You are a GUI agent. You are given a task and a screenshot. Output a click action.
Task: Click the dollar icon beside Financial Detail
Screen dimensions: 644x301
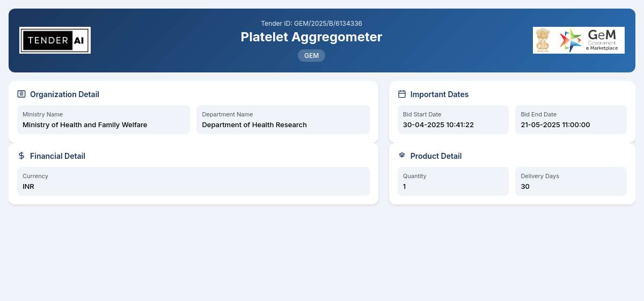point(21,156)
